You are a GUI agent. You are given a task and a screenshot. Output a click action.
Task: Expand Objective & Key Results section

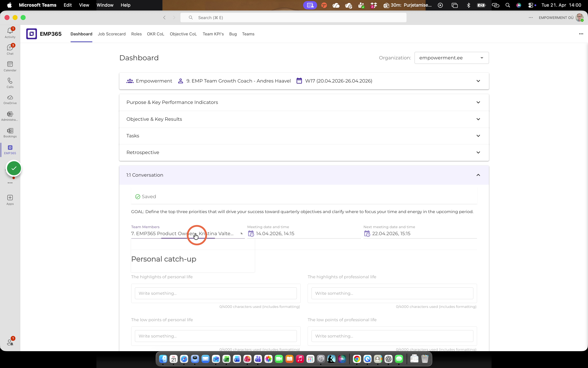304,119
